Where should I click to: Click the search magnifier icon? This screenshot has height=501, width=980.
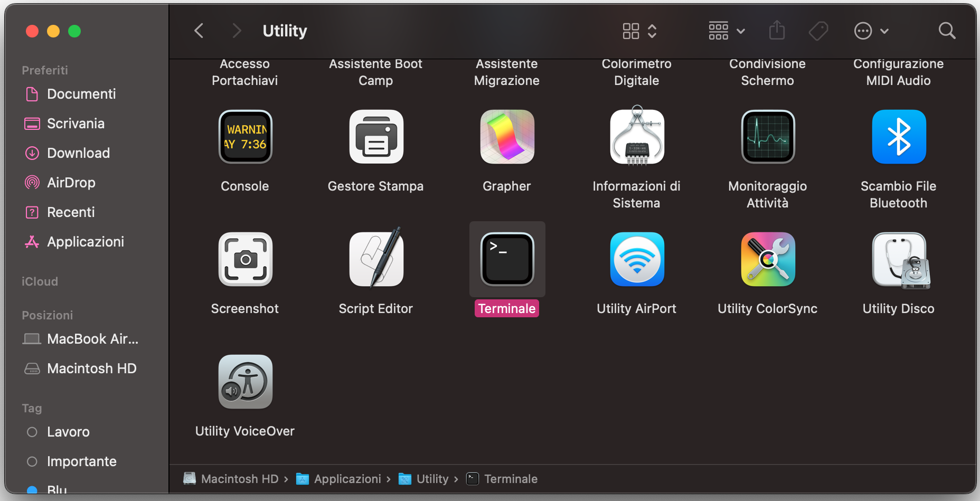pyautogui.click(x=947, y=31)
